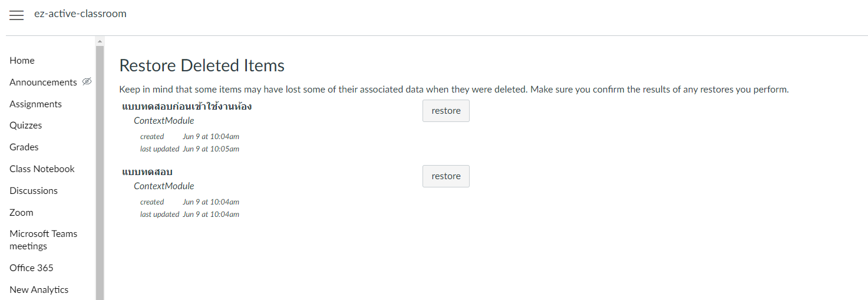This screenshot has width=868, height=300.
Task: Open the Announcements page
Action: click(43, 83)
